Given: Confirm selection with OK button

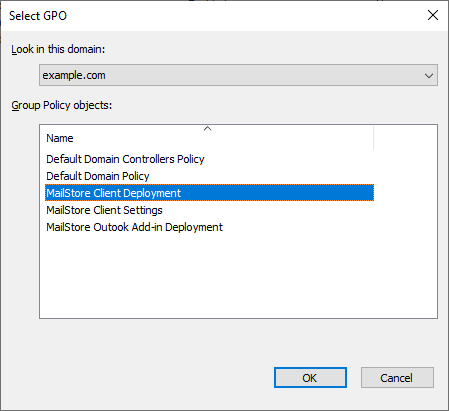Looking at the screenshot, I should point(310,378).
